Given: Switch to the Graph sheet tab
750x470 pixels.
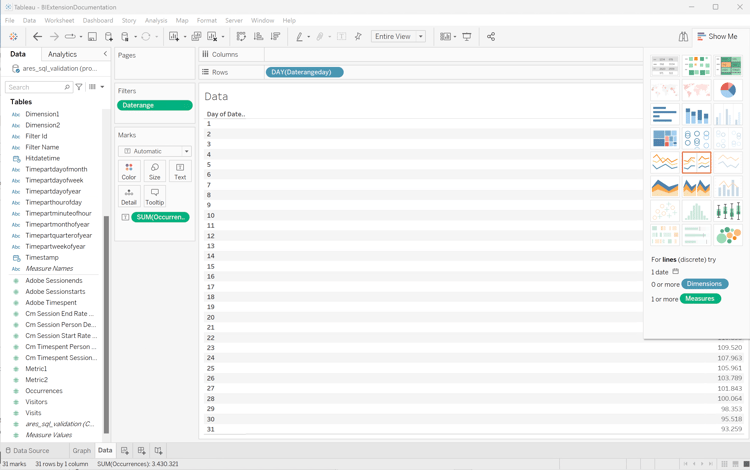Looking at the screenshot, I should coord(81,450).
